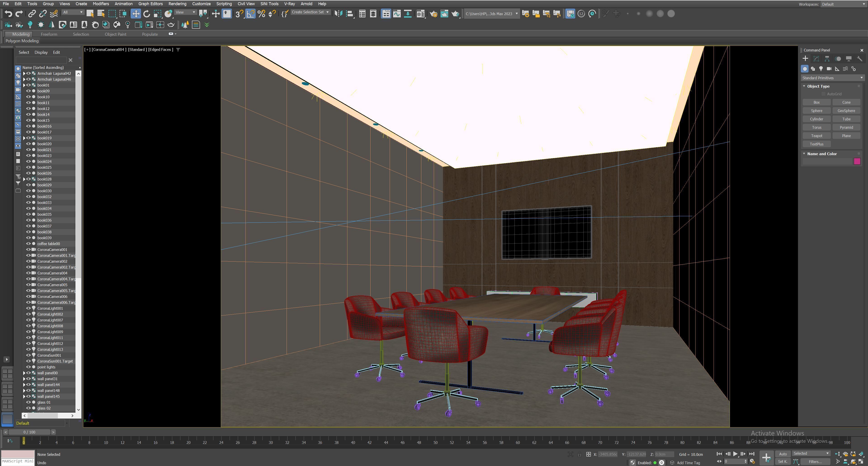868x466 pixels.
Task: Activate Unlink Selection tool
Action: coord(42,14)
